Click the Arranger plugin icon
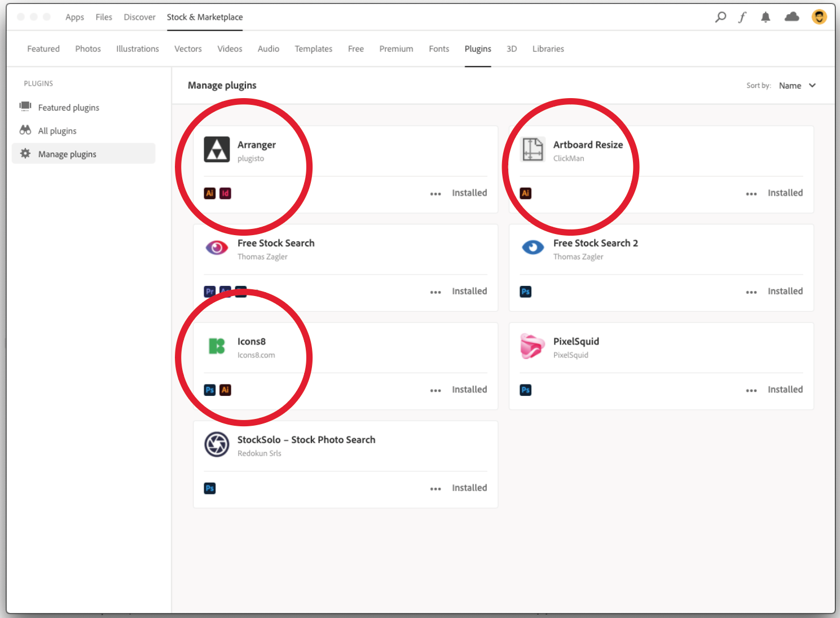Viewport: 840px width, 618px height. (x=217, y=149)
